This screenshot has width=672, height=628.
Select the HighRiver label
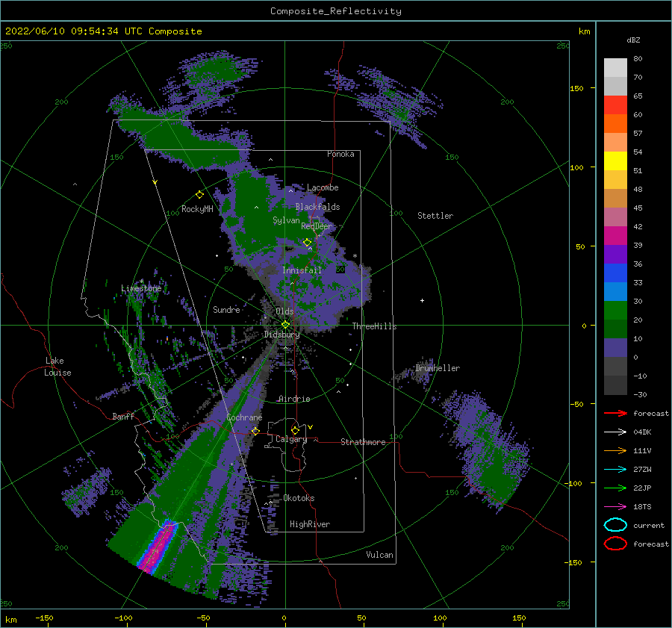[310, 524]
